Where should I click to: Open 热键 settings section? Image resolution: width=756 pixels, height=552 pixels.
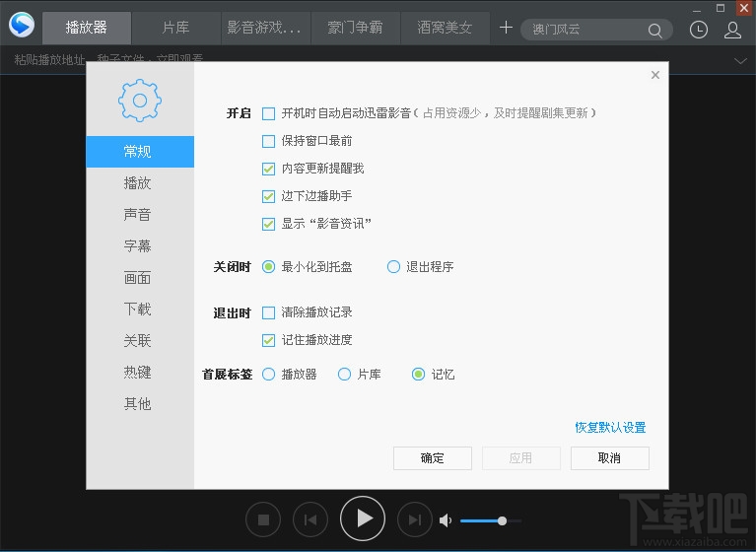click(x=140, y=373)
